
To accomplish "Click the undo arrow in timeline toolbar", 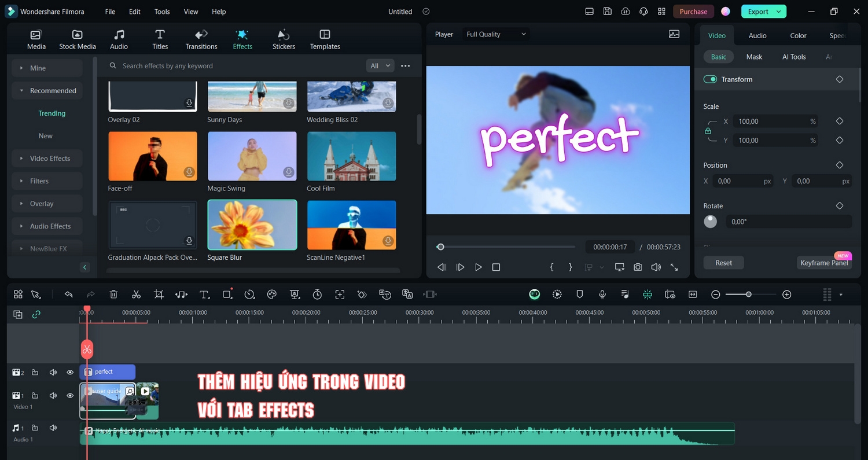I will (x=68, y=295).
